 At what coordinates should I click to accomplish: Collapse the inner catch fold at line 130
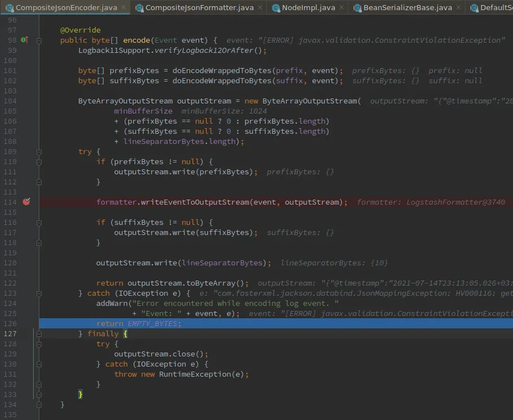tap(39, 364)
